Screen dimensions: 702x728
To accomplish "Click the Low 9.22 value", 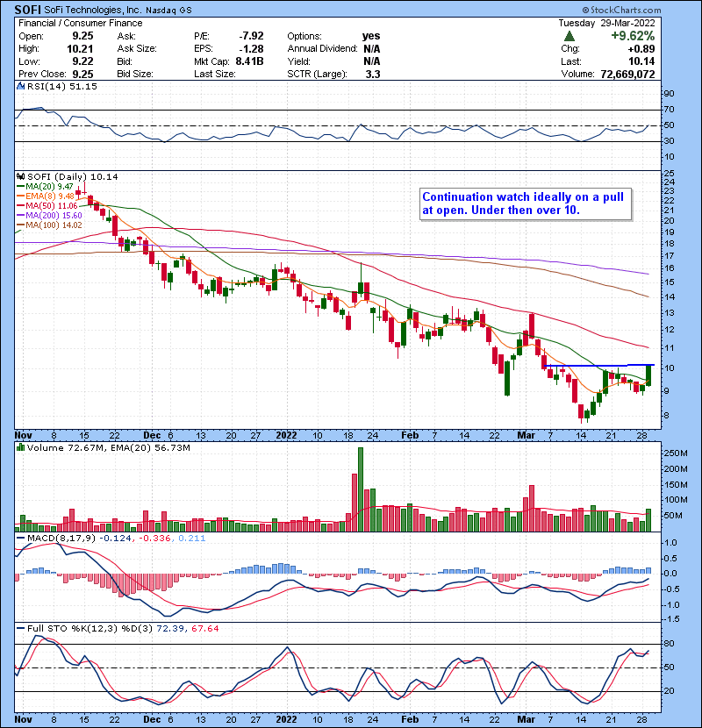I will pyautogui.click(x=82, y=61).
